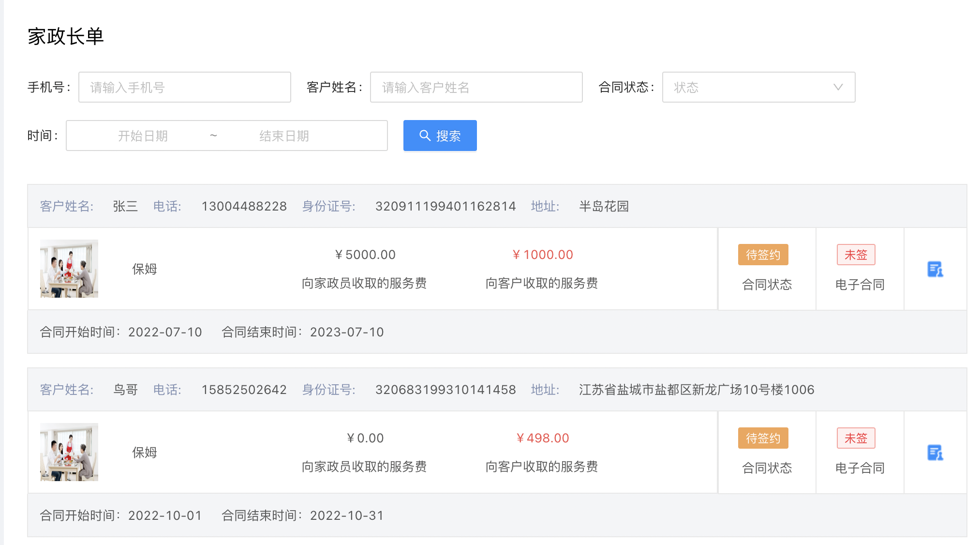Click the 未签 tag in 鸟哥's order
The width and height of the screenshot is (980, 545).
coord(856,438)
